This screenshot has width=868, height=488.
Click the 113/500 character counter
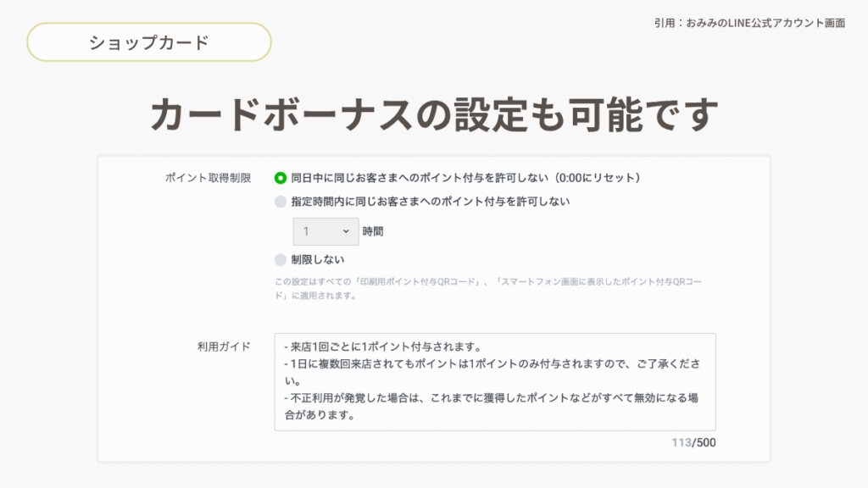point(693,442)
